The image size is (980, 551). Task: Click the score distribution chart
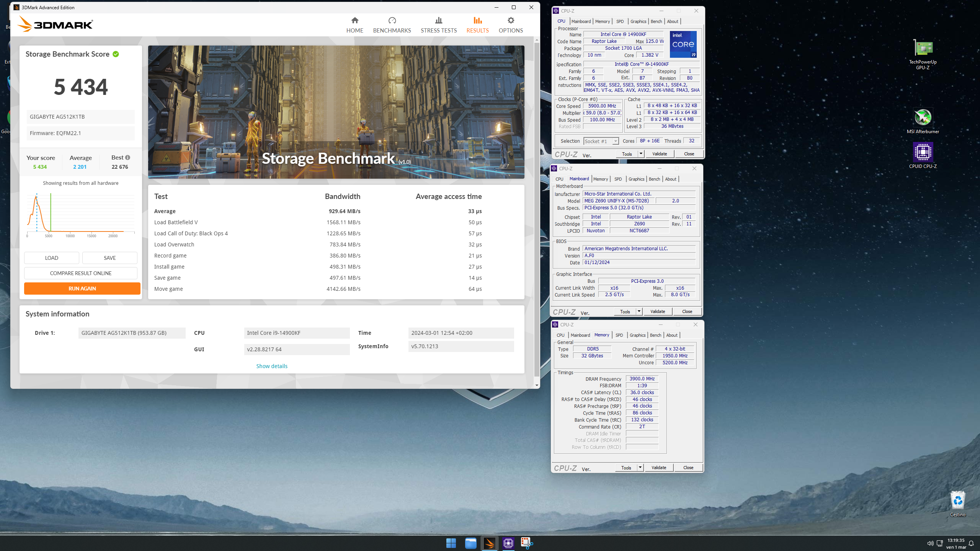(81, 214)
